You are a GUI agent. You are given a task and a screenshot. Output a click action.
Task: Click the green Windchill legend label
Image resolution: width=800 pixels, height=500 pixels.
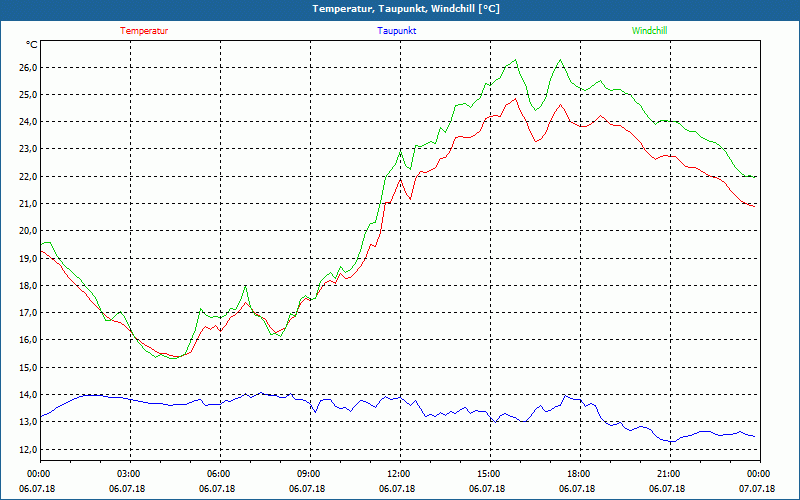(x=649, y=31)
